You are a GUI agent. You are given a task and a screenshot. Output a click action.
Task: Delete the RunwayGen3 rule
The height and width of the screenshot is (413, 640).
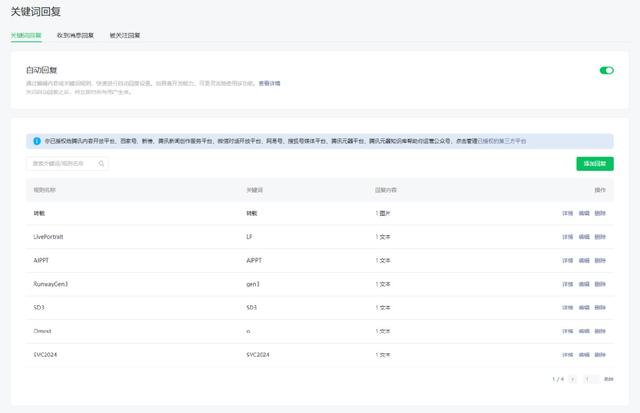(600, 284)
